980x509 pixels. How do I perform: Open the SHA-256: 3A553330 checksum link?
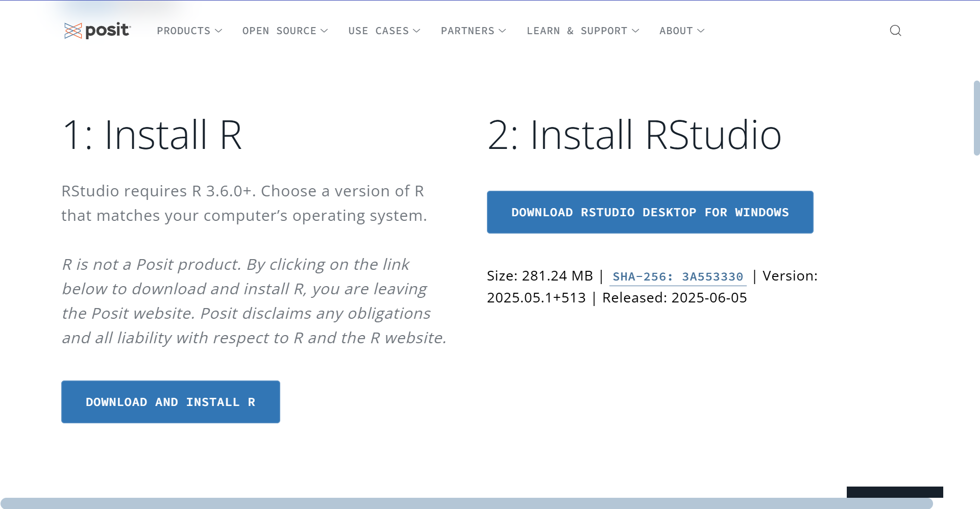(677, 277)
